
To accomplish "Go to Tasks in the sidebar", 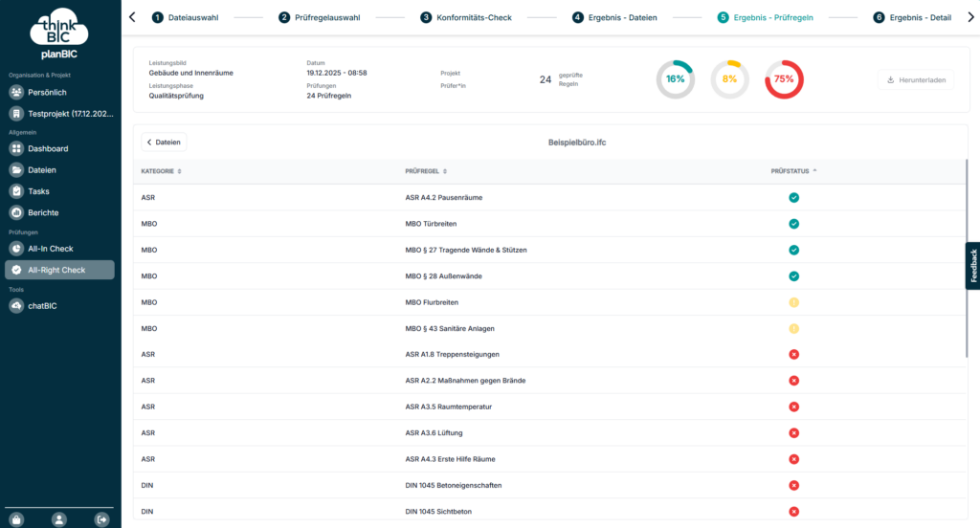I will (38, 191).
